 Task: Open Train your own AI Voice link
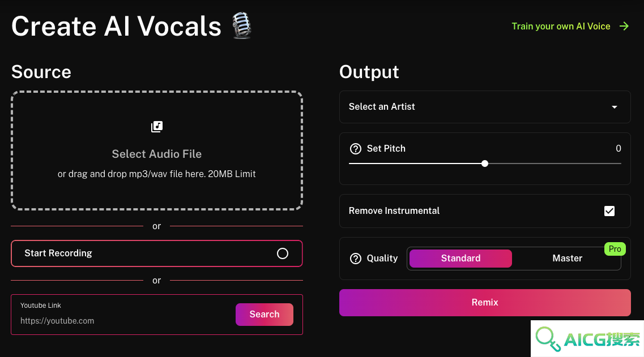pos(561,26)
